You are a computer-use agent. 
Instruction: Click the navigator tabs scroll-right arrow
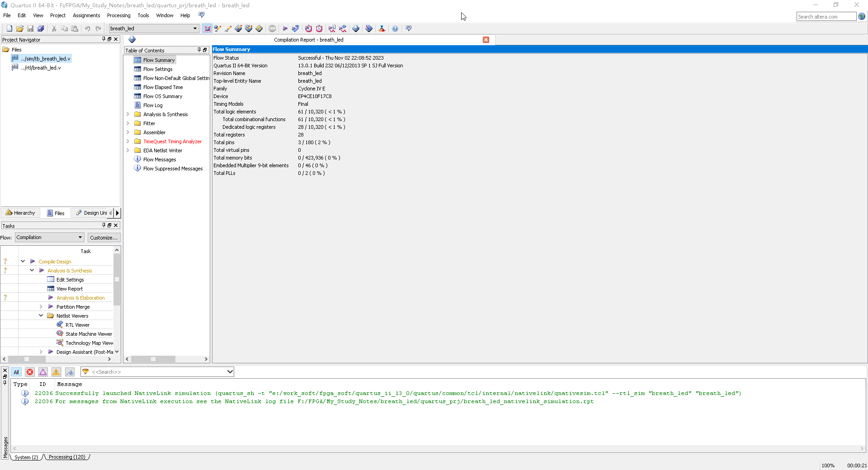point(118,213)
